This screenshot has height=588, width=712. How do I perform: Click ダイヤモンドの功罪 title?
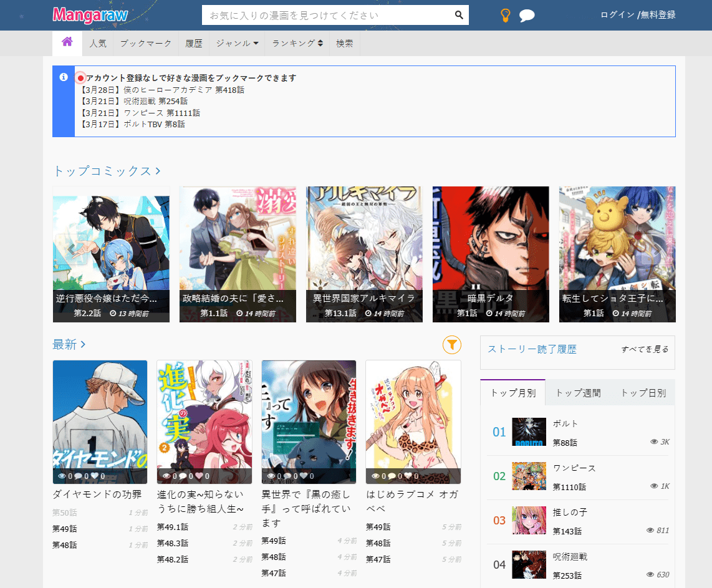tap(97, 494)
